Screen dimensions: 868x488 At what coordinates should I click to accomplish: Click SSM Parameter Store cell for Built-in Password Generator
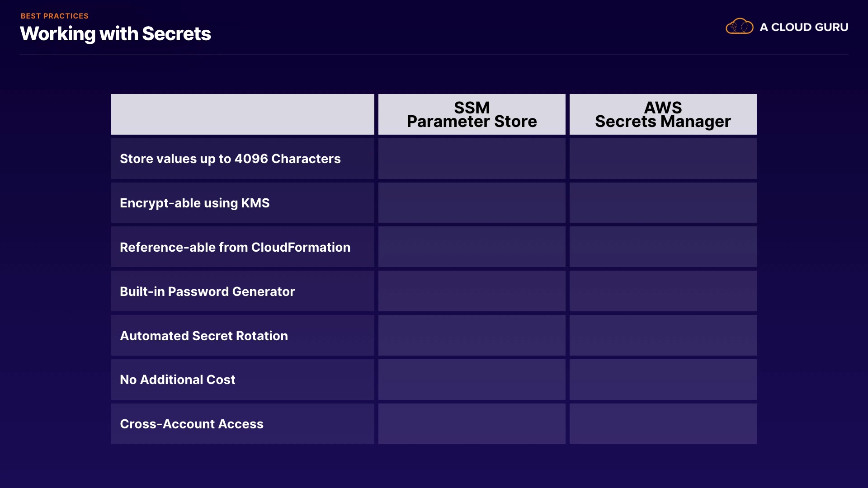[472, 291]
